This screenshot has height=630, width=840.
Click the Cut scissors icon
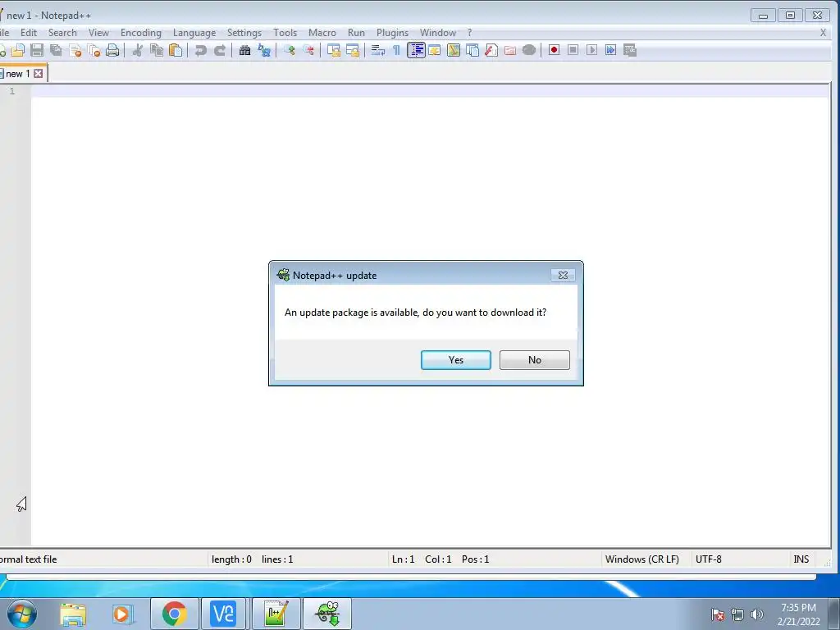pyautogui.click(x=138, y=50)
